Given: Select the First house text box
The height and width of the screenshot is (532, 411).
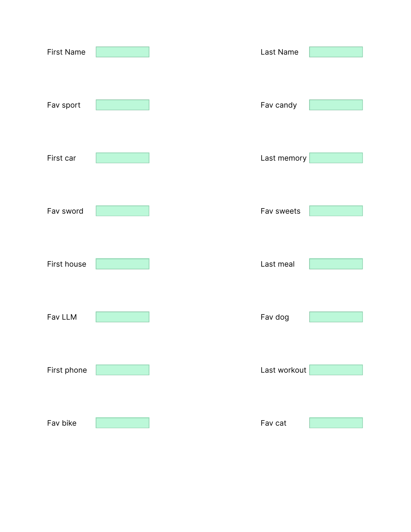Looking at the screenshot, I should 123,264.
